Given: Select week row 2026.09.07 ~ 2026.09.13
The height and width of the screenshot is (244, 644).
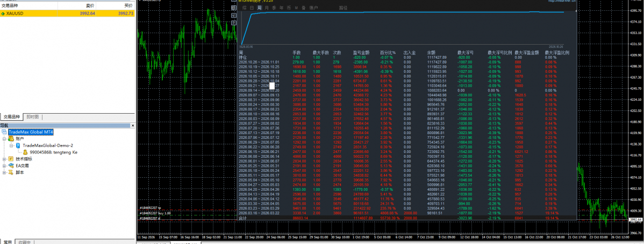Looking at the screenshot, I should (407, 95).
